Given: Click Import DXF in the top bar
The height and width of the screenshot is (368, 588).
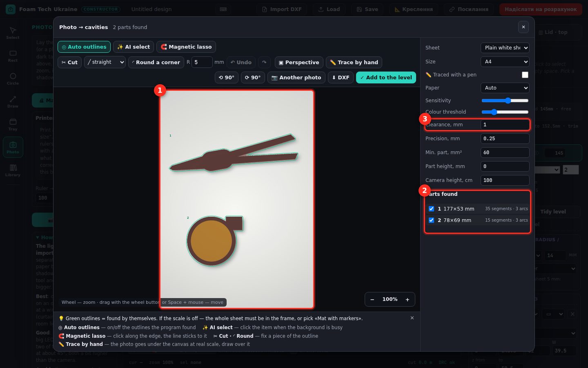Looking at the screenshot, I should [x=282, y=9].
